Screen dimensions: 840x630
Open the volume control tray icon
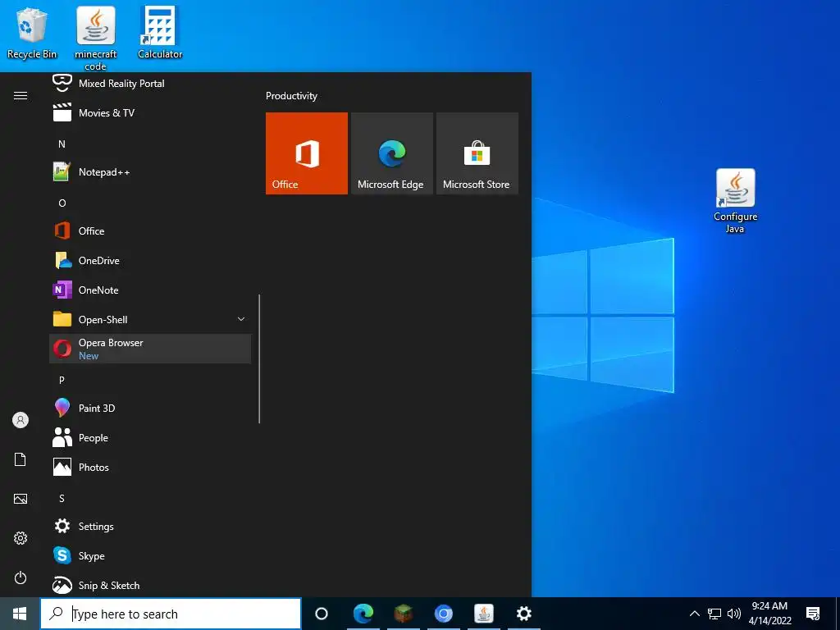click(734, 614)
